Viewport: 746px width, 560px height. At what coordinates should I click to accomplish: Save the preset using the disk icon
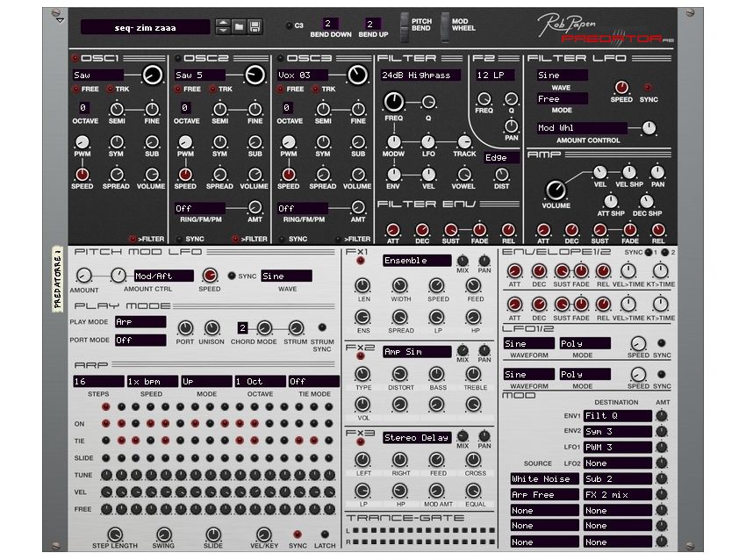point(253,25)
